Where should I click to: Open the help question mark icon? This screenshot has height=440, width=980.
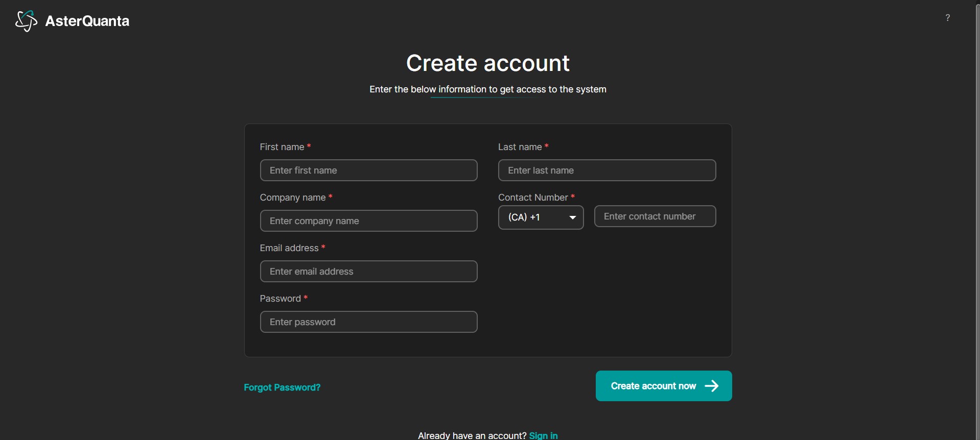(x=948, y=18)
